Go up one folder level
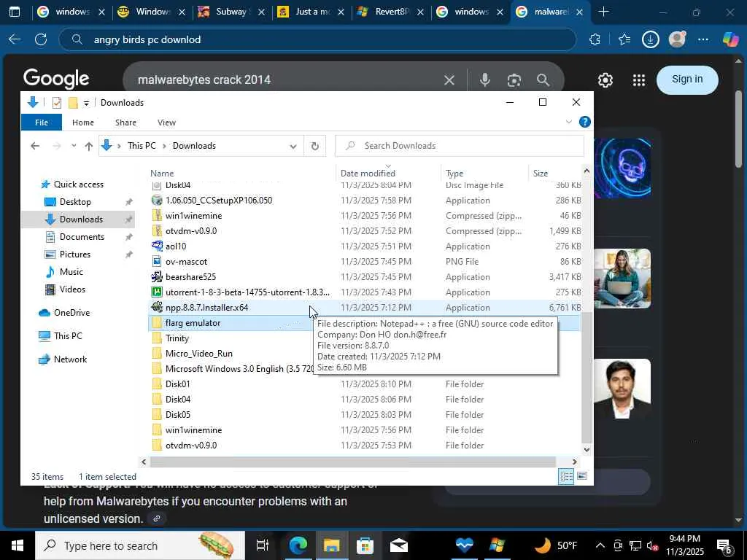This screenshot has height=560, width=747. (88, 146)
